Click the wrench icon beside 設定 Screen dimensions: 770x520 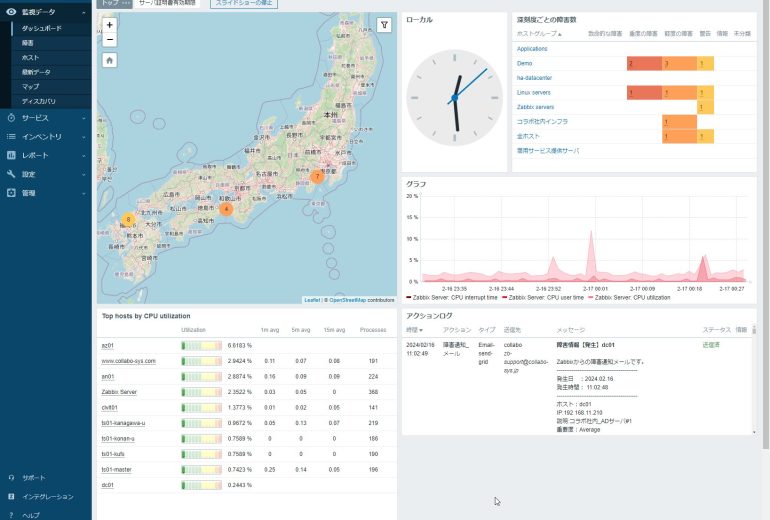click(x=11, y=174)
